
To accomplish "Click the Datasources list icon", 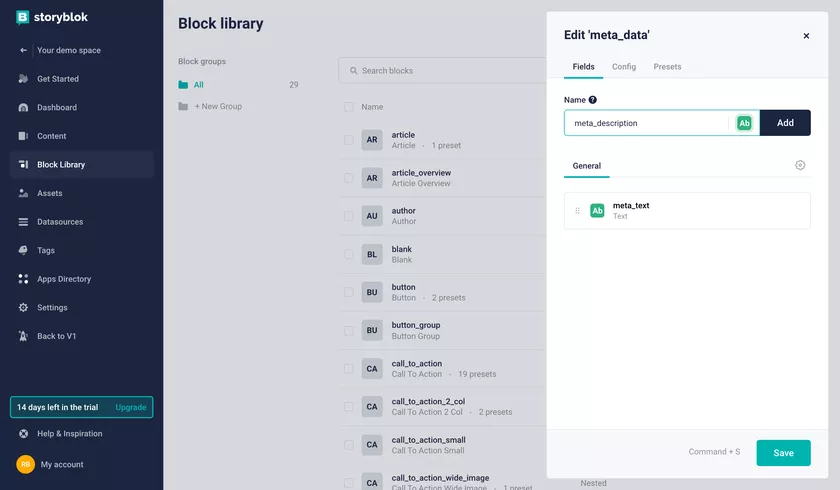I will [x=23, y=222].
